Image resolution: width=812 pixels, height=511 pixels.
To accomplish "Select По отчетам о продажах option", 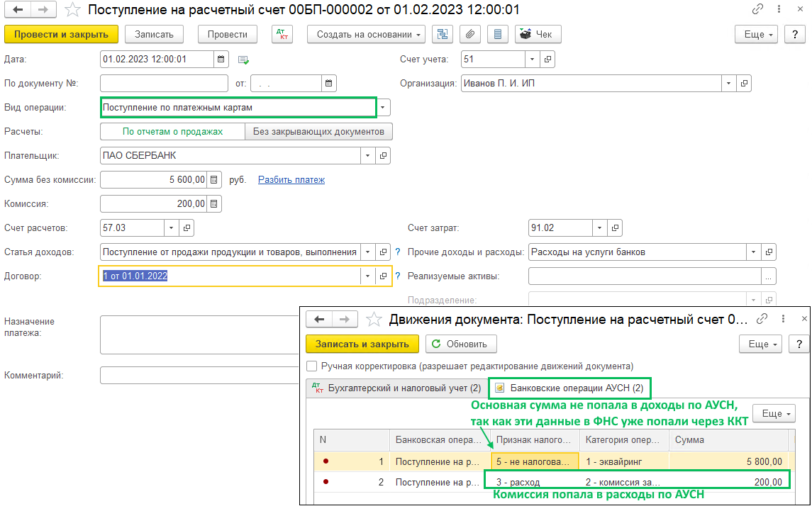I will (x=172, y=131).
